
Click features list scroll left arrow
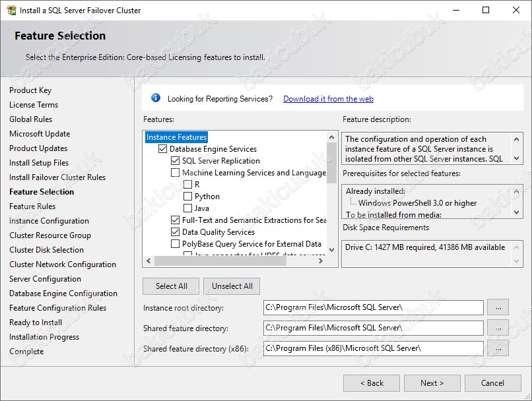pos(149,261)
